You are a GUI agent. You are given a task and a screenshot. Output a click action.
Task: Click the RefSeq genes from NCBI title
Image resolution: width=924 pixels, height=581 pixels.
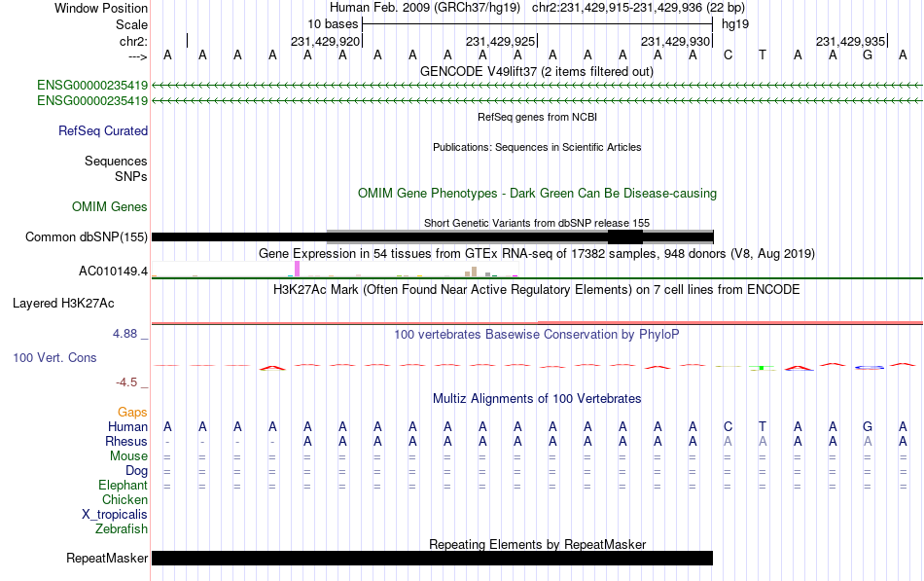coord(537,117)
